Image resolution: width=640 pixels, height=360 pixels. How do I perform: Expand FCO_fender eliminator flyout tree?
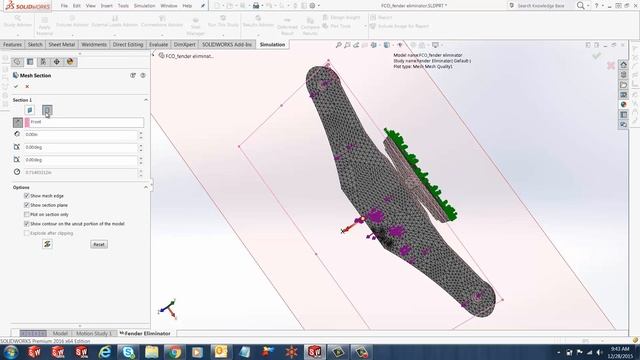pos(154,56)
